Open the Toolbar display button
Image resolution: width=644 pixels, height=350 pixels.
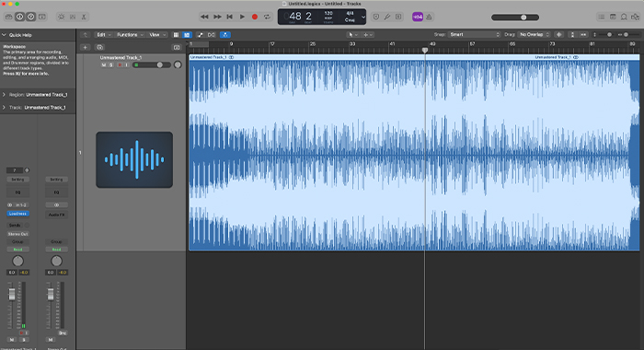pos(42,17)
